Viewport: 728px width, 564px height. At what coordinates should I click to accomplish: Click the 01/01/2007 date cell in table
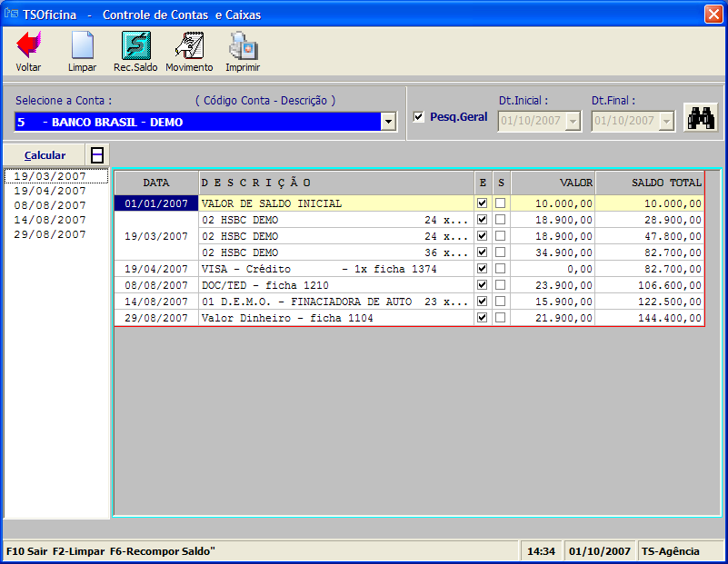[156, 203]
